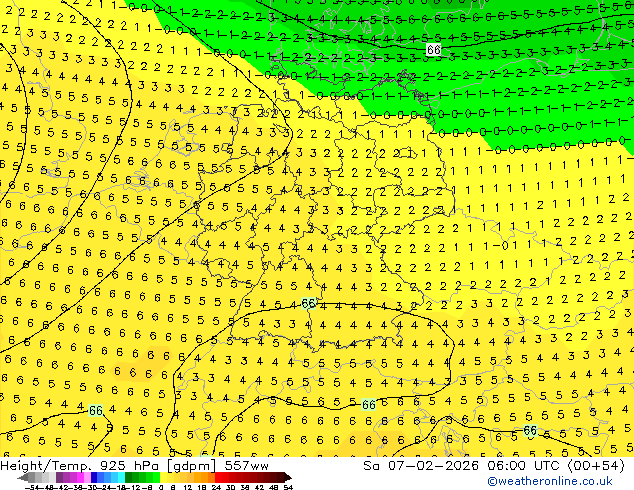Select the bright red swatch above 24
Image resolution: width=634 pixels, height=490 pixels.
pos(218,478)
